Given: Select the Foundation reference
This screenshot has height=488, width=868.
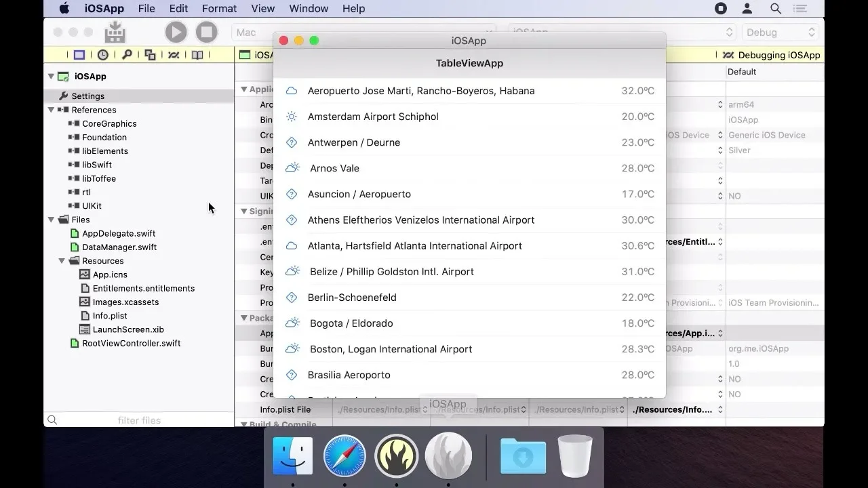Looking at the screenshot, I should 104,137.
